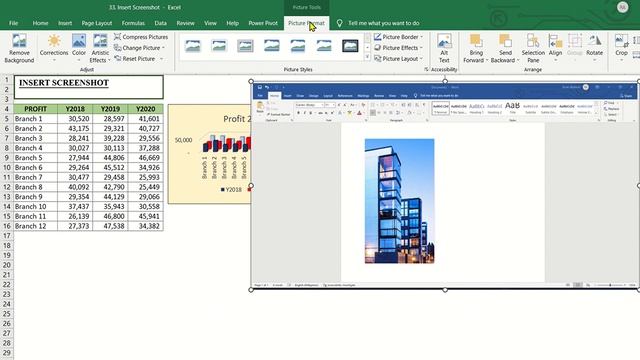Switch to the Formulas tab

pyautogui.click(x=133, y=23)
